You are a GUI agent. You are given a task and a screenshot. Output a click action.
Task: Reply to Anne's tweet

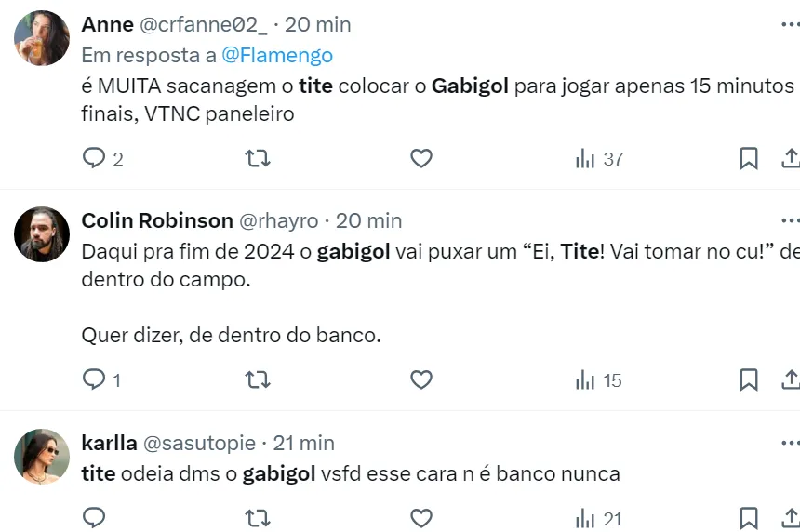pyautogui.click(x=95, y=159)
